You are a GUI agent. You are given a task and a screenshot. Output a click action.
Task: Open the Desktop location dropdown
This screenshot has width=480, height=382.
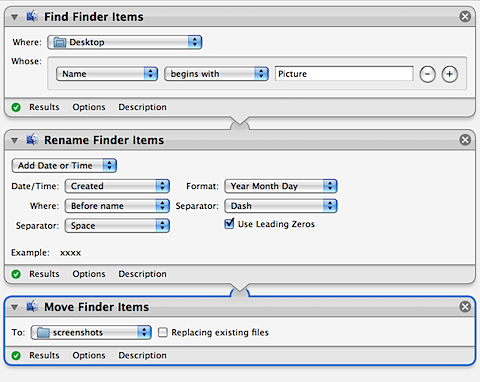[x=124, y=42]
